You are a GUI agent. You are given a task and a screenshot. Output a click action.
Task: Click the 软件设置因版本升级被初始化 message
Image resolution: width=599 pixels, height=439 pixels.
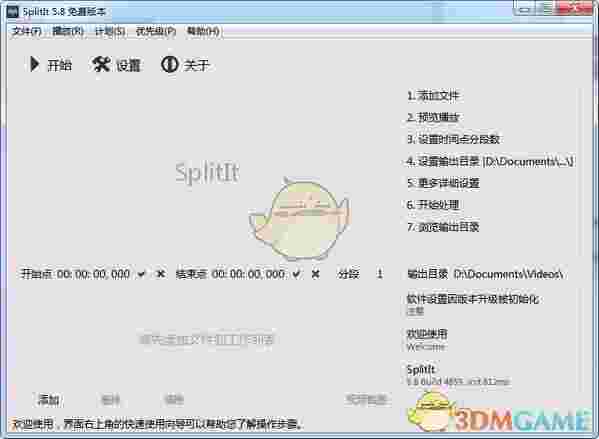click(x=473, y=304)
